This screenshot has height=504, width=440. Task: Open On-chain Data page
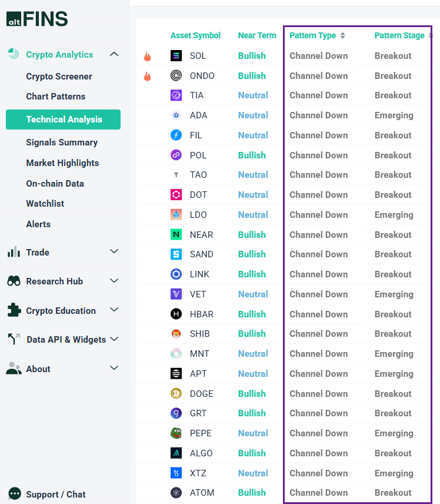click(55, 184)
